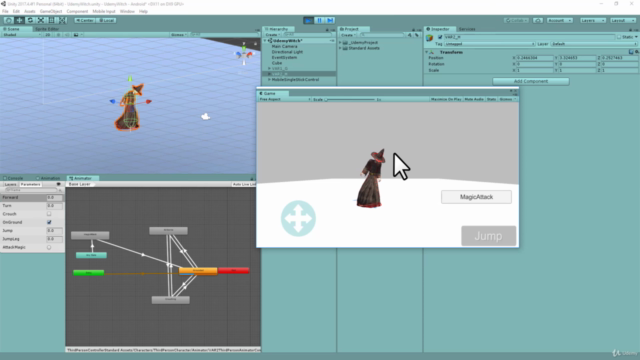The image size is (640, 360).
Task: Open the Tag dropdown in Inspector
Action: coord(489,44)
